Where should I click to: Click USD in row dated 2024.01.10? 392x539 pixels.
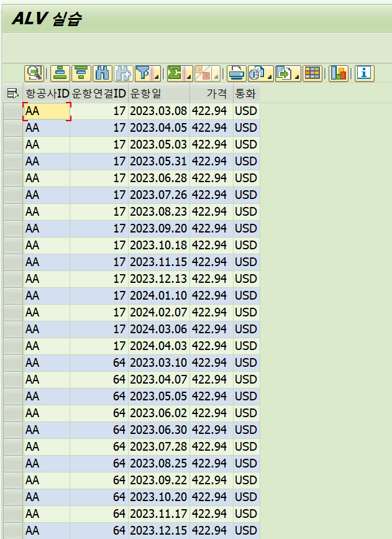[x=247, y=296]
